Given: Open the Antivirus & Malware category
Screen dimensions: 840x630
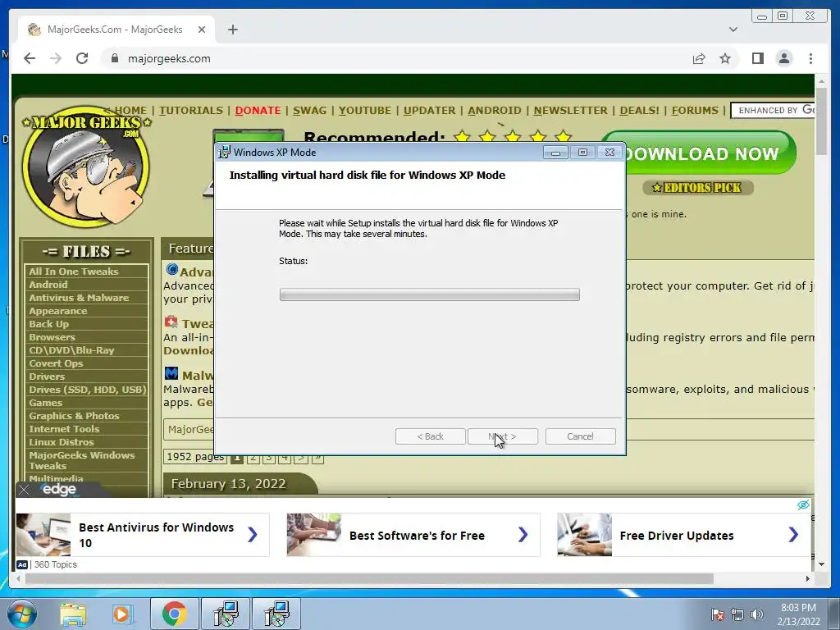Looking at the screenshot, I should [x=79, y=297].
